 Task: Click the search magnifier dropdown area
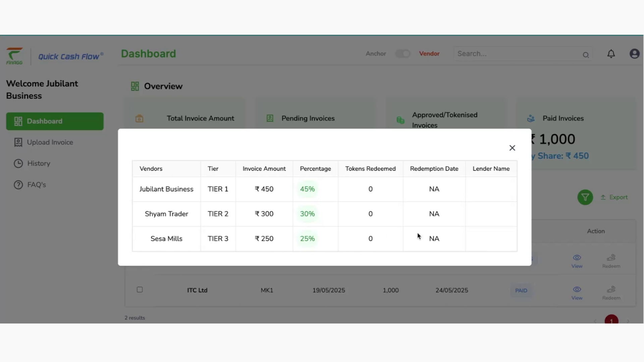586,55
